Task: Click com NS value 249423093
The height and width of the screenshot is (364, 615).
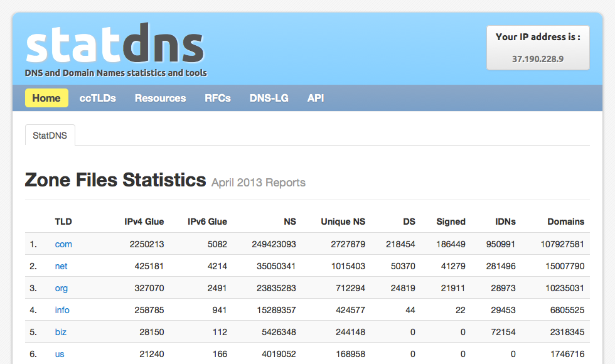Action: click(x=274, y=244)
